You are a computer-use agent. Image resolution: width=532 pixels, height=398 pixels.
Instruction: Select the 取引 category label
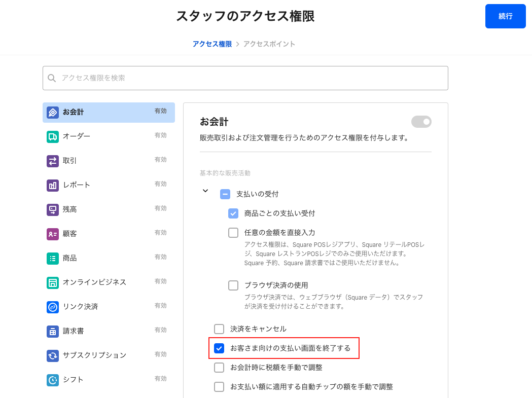coord(69,161)
